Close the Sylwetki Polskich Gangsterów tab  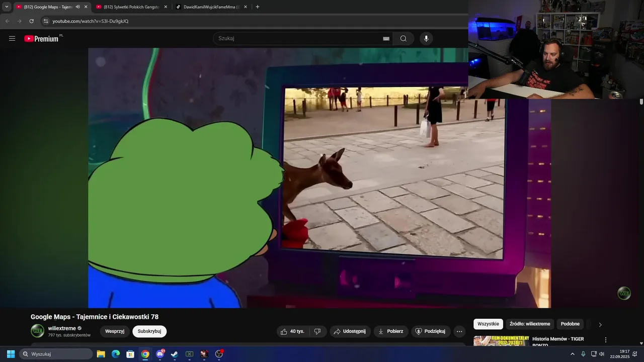(166, 7)
